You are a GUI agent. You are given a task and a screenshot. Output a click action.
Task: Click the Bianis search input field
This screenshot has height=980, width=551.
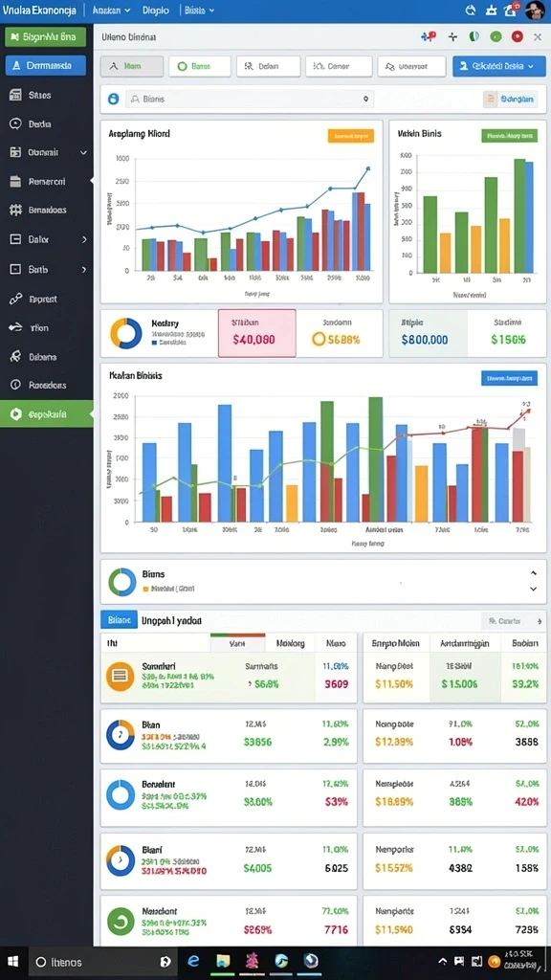pyautogui.click(x=250, y=99)
